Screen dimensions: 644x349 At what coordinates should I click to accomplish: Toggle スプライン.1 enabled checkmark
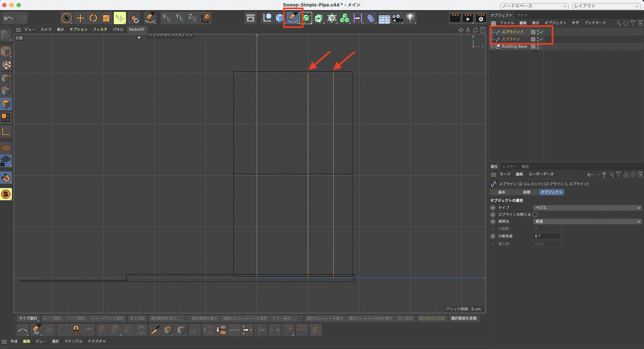pyautogui.click(x=542, y=32)
